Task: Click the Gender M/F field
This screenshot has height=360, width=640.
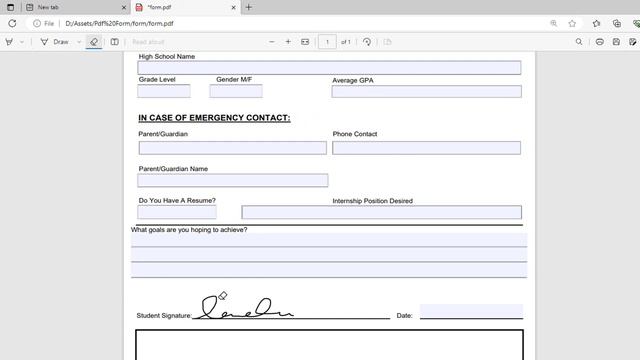Action: (236, 91)
